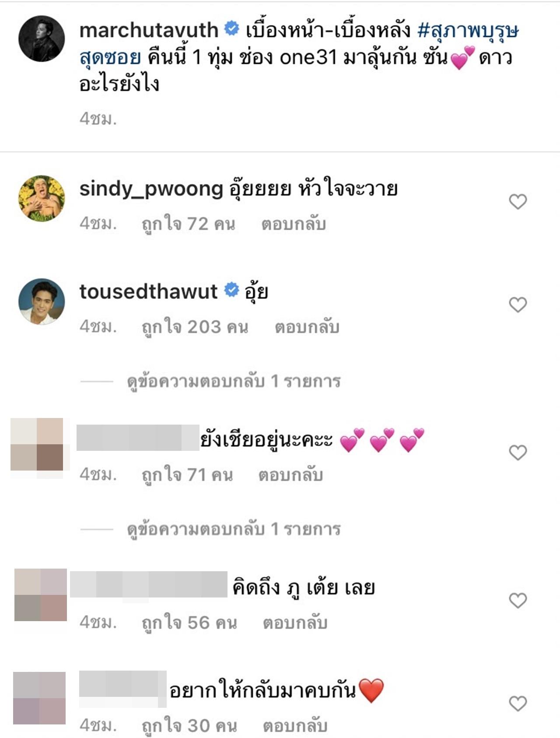Open hashtag #สุภาพบุรุษสุดซอย
The image size is (560, 738).
coord(299,44)
